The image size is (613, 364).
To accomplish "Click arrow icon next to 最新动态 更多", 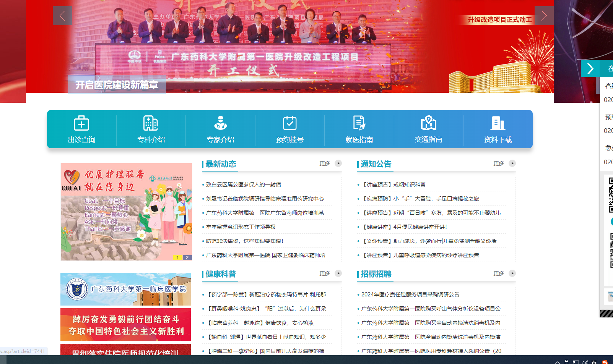I will [338, 163].
